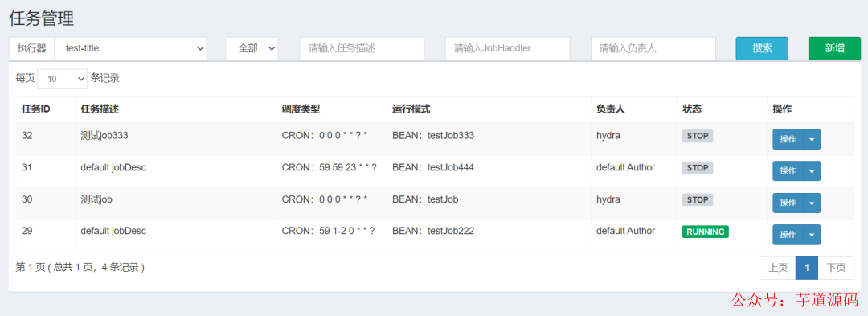
Task: Select page 1 in the pagination
Action: (x=807, y=268)
